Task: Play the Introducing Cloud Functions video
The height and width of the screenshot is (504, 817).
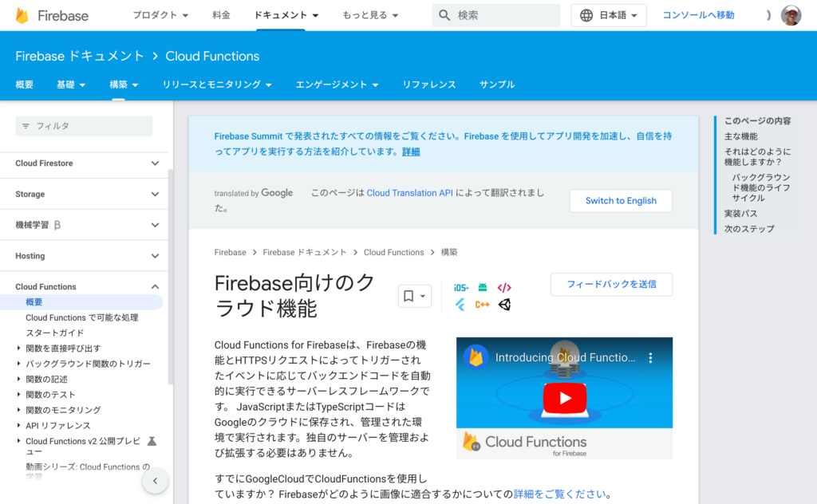Action: pyautogui.click(x=564, y=397)
